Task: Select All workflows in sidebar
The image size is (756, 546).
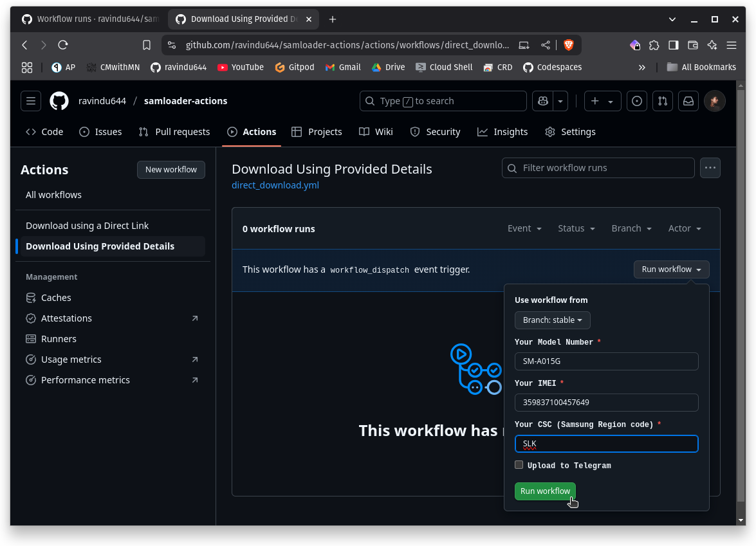Action: click(53, 195)
